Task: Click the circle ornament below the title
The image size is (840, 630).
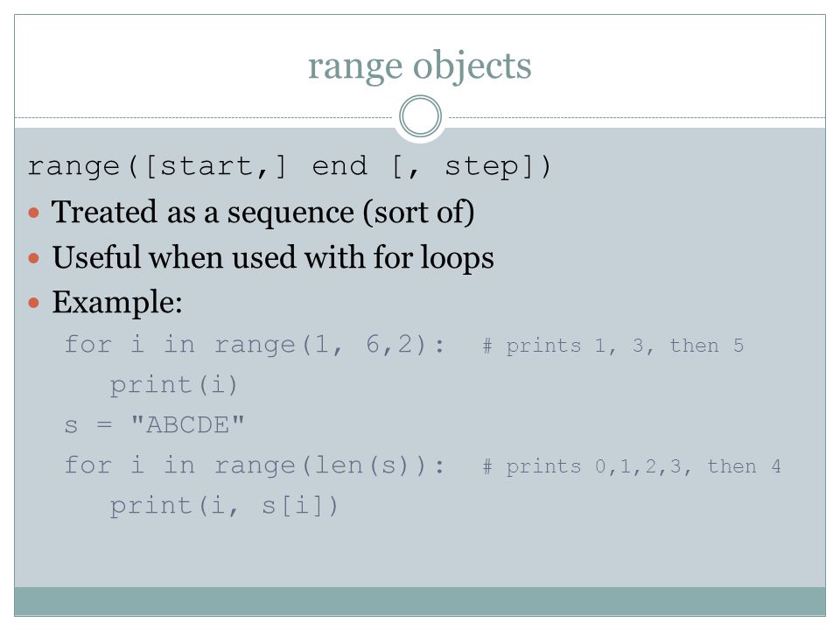Action: point(421,116)
